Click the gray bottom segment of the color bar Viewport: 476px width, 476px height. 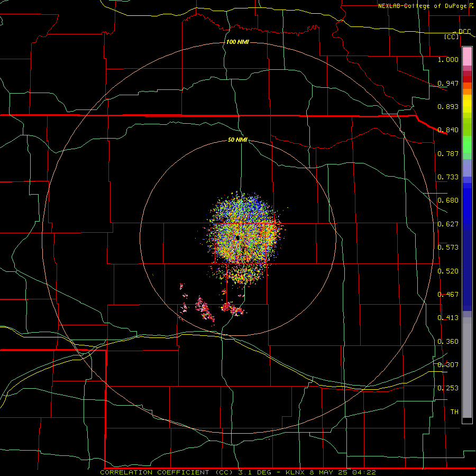[467, 368]
